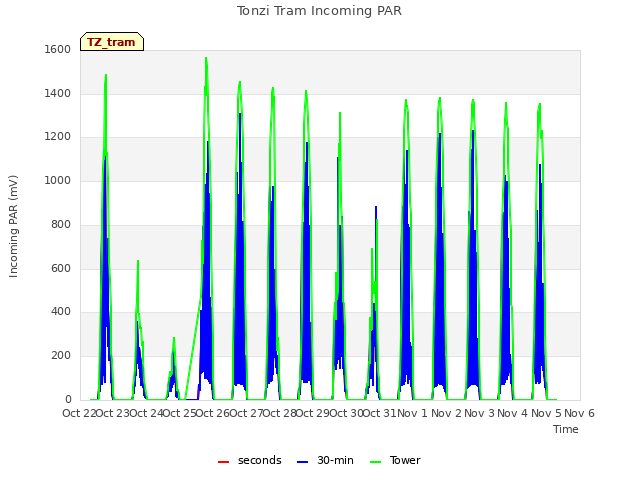This screenshot has height=480, width=640.
Task: Click the 1600 y-axis tick label
Action: pos(58,49)
